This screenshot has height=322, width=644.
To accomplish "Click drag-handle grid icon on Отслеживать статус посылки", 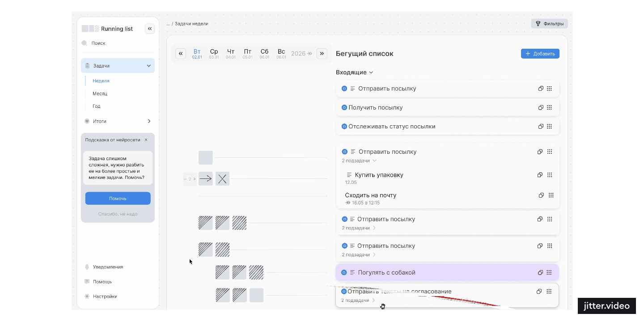I will pos(550,127).
